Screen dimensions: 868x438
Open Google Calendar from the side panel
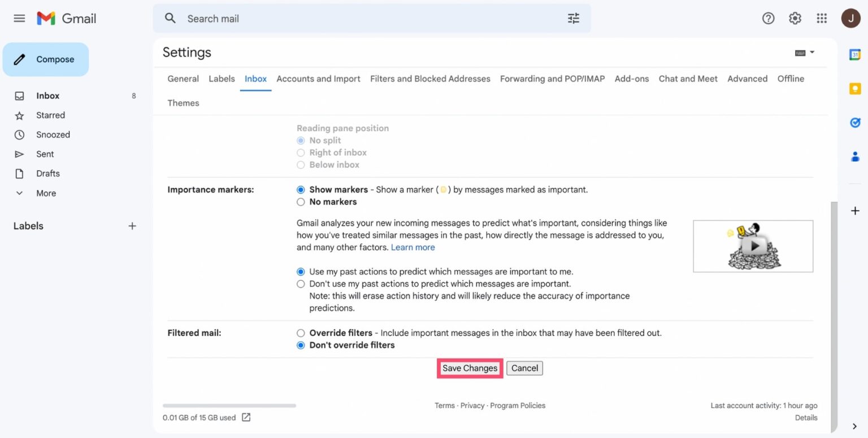pos(854,55)
